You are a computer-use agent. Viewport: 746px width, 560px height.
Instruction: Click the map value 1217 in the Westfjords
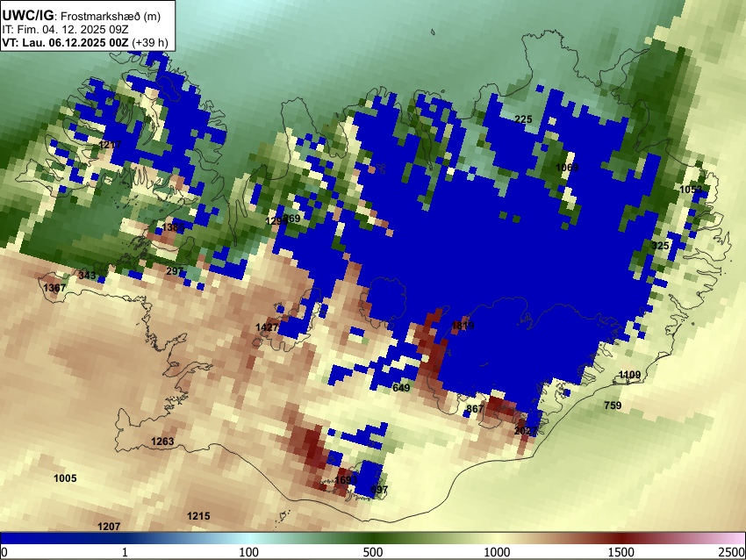coord(110,144)
